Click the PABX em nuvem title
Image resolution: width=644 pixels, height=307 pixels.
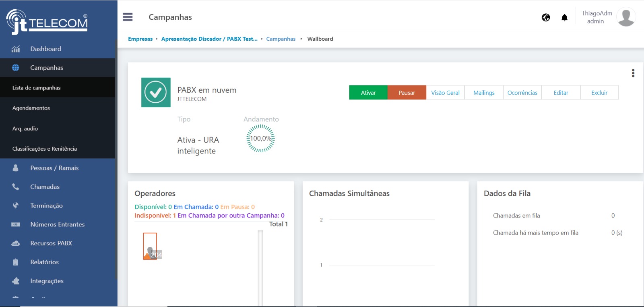207,90
